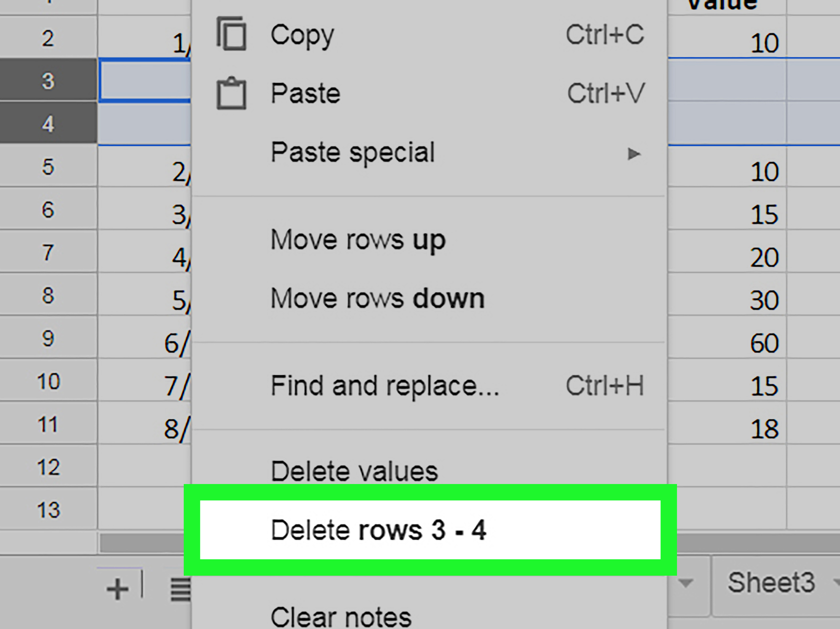Viewport: 840px width, 629px height.
Task: Select row 3 header
Action: (x=48, y=81)
